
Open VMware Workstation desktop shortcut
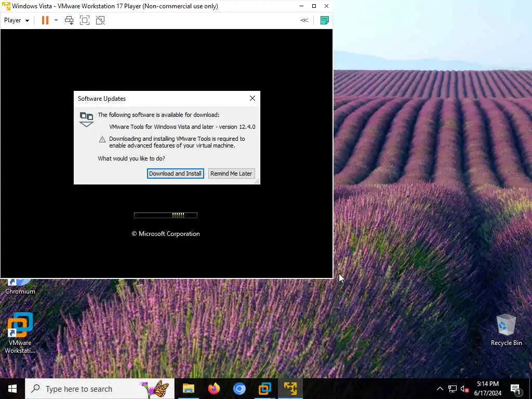point(20,333)
